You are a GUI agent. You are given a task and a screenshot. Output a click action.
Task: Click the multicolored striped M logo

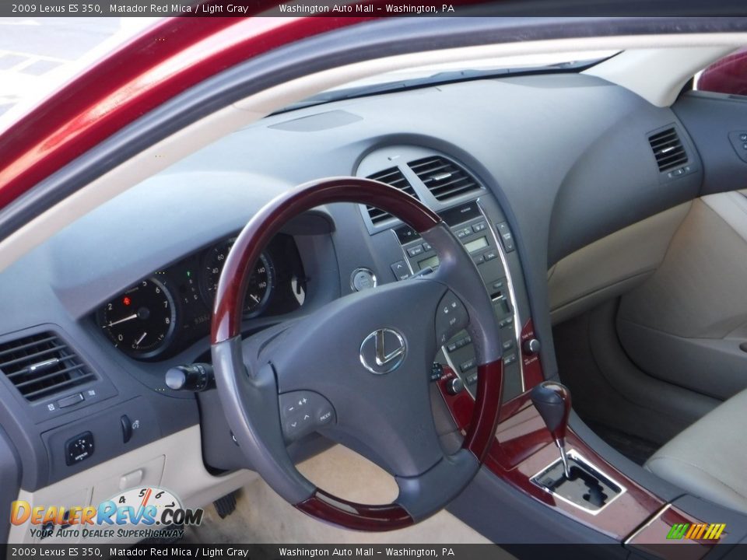pos(696,531)
